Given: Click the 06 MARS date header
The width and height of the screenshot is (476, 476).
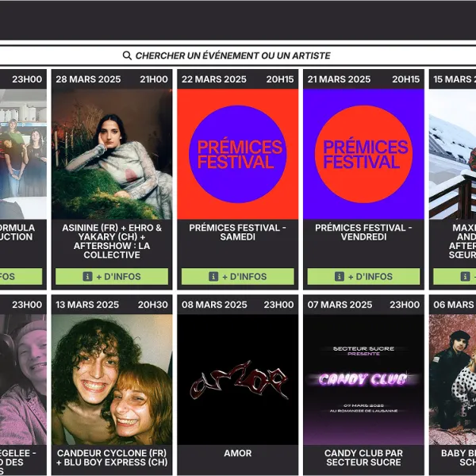Looking at the screenshot, I should [455, 305].
